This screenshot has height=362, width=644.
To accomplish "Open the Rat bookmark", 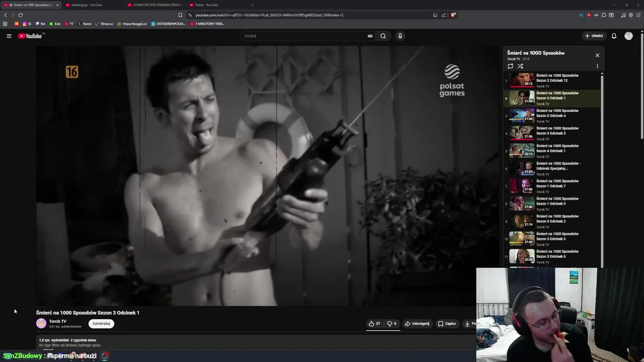I will point(40,24).
